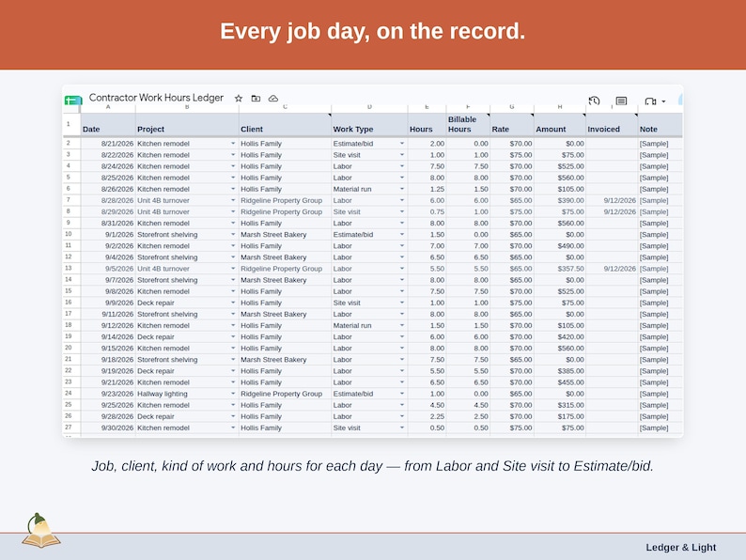Select the 9/12/2026 invoiced date in row 7

[x=612, y=200]
